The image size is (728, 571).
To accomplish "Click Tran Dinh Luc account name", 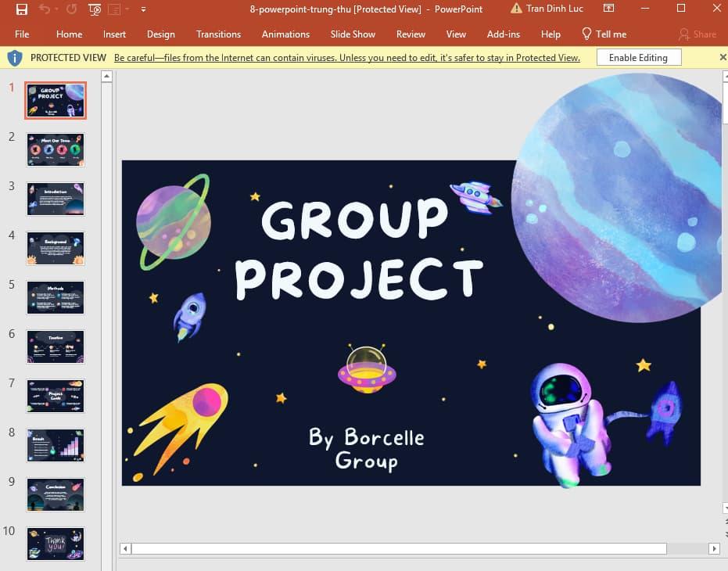I will coord(556,9).
